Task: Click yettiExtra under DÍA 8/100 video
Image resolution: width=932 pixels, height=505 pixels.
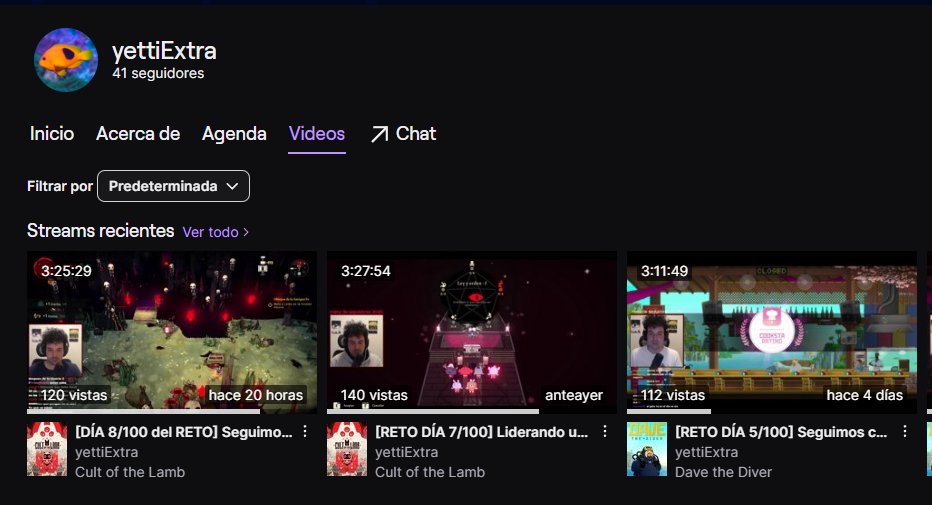Action: click(106, 452)
